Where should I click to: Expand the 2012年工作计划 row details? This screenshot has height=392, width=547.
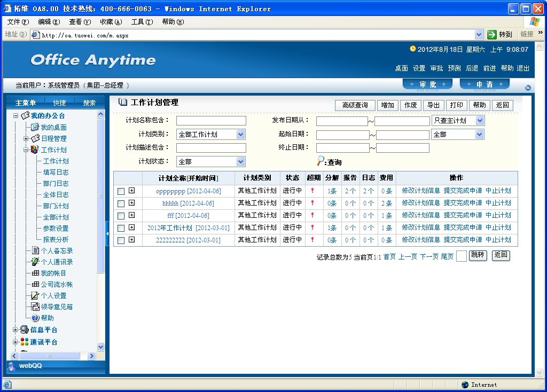131,228
